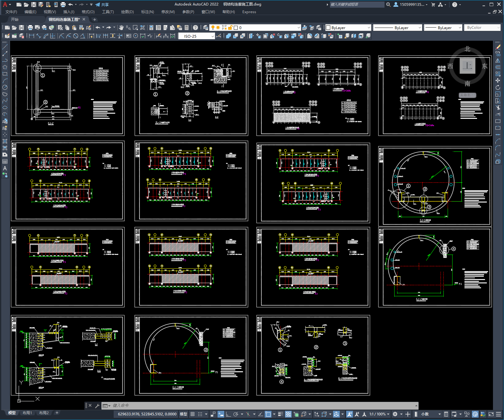Click the Mirror tool in the modify toolbar

(x=498, y=60)
